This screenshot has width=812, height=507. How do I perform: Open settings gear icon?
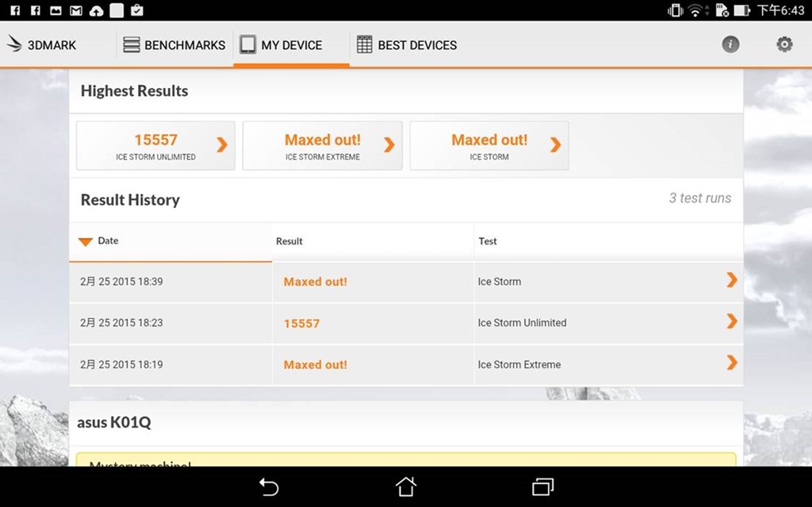point(784,44)
